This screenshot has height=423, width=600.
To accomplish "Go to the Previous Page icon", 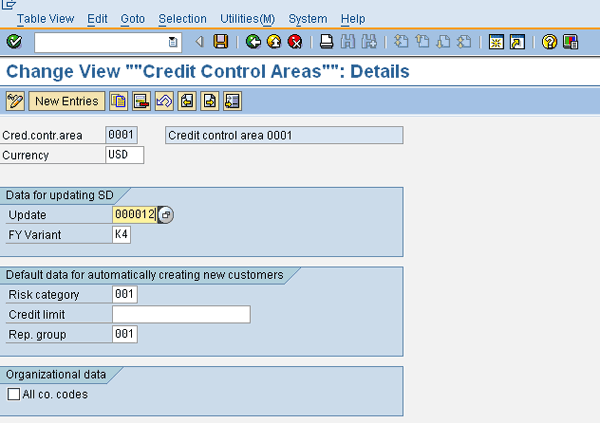I will click(422, 41).
